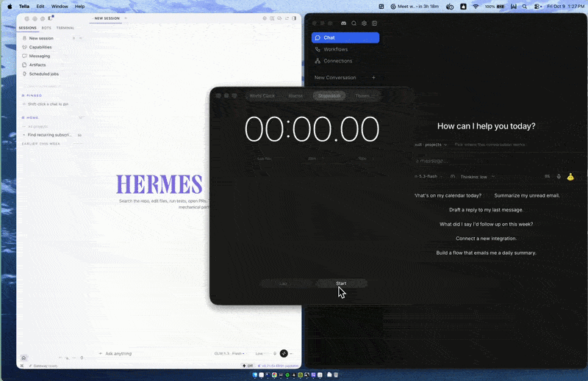
Task: Open the Terminal tab in Hermes
Action: [65, 28]
